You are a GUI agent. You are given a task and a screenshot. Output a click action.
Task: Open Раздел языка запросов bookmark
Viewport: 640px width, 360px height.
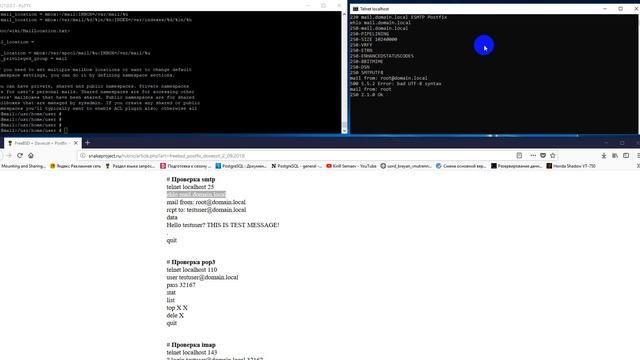click(x=130, y=166)
